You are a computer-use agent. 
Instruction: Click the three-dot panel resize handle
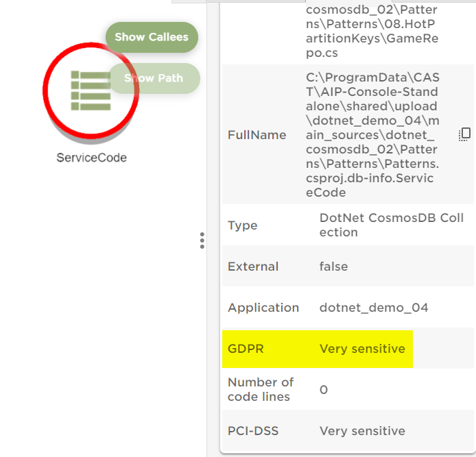202,240
